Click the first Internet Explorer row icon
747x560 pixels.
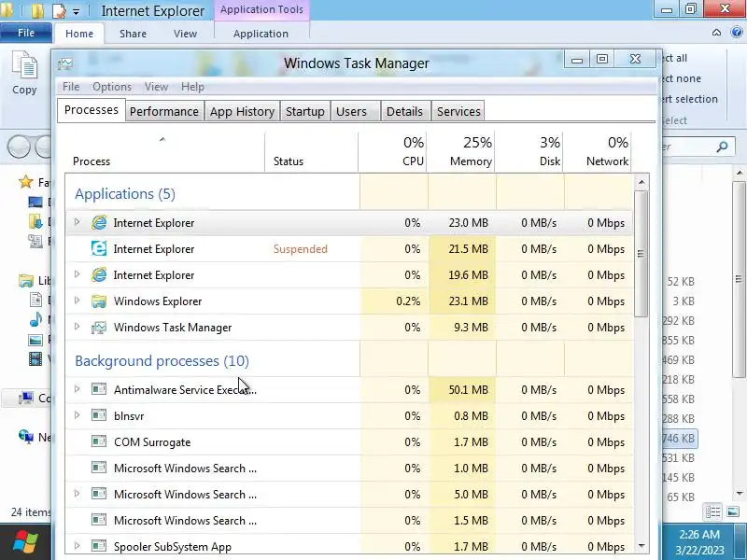click(x=99, y=222)
